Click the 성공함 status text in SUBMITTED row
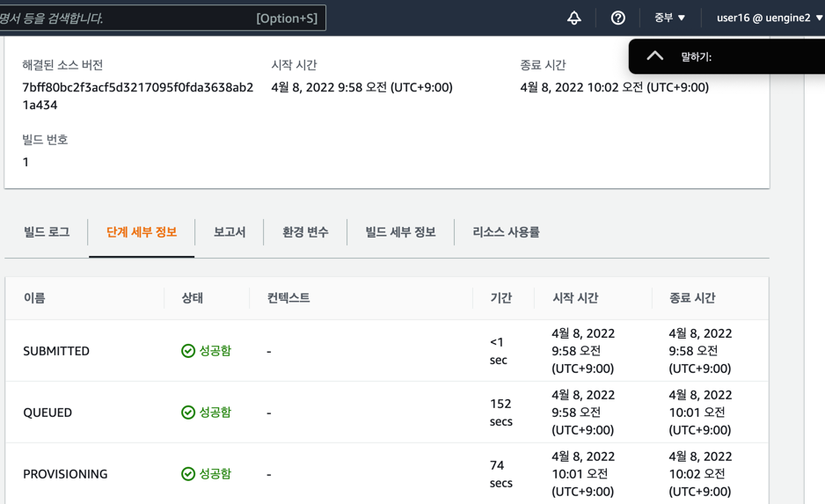 [x=215, y=351]
